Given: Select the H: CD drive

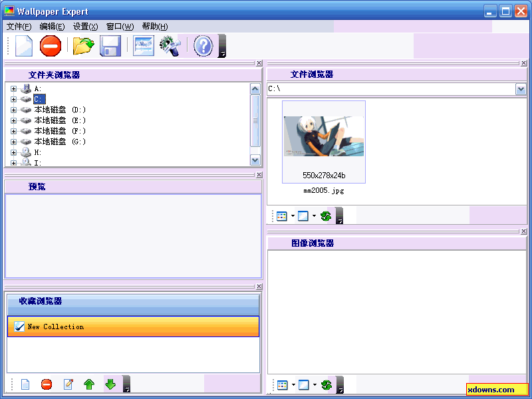Looking at the screenshot, I should tap(38, 152).
